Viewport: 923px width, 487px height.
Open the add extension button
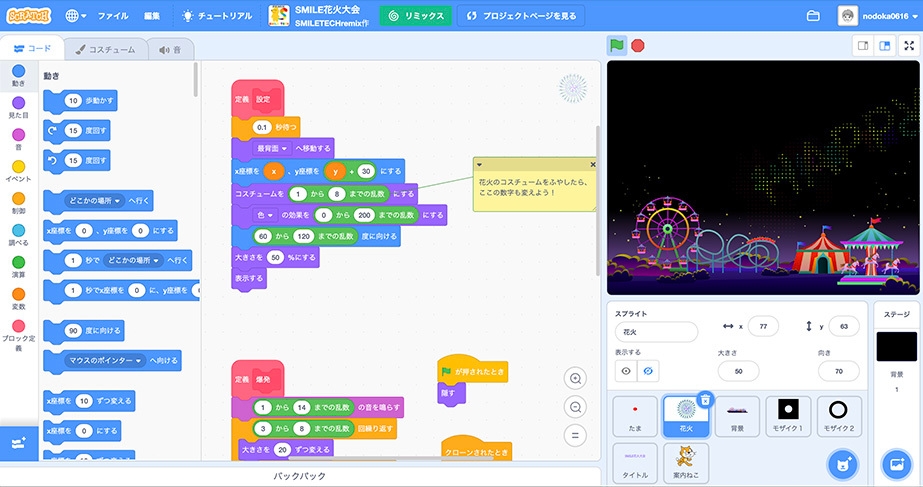click(x=18, y=443)
